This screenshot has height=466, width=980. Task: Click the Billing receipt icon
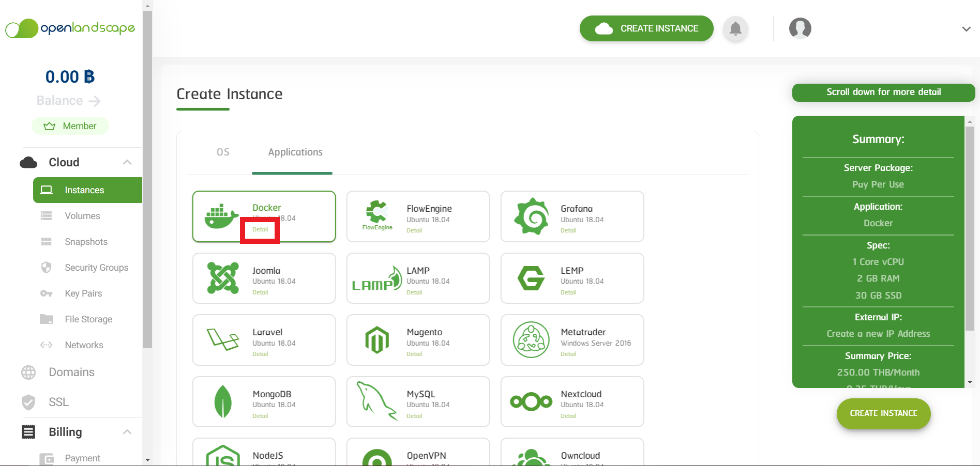pos(28,432)
